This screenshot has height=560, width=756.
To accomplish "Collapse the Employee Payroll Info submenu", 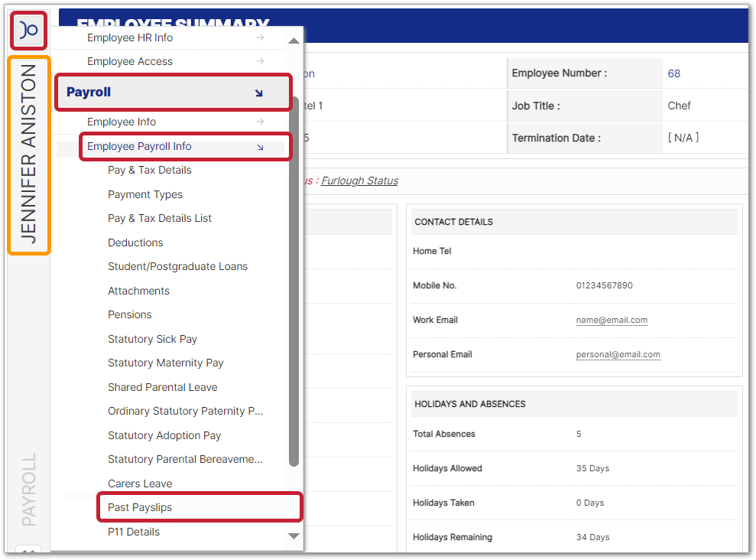I will click(x=260, y=147).
